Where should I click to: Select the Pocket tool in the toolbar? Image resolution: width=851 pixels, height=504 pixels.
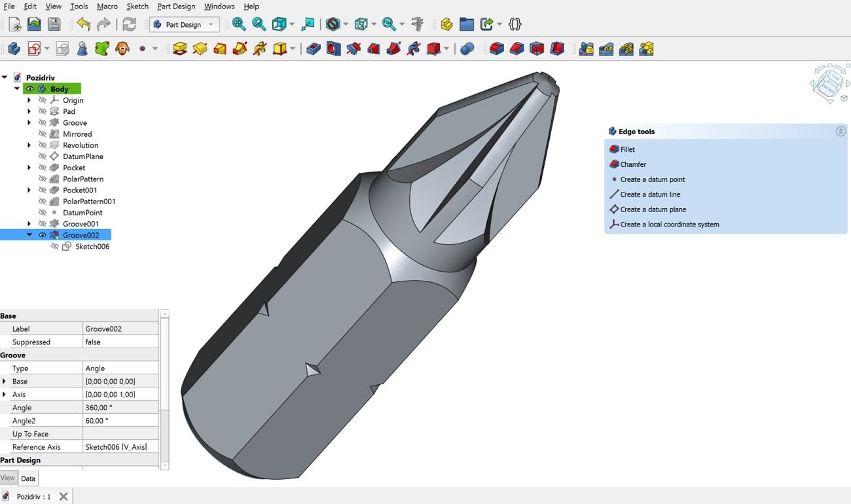tap(312, 48)
